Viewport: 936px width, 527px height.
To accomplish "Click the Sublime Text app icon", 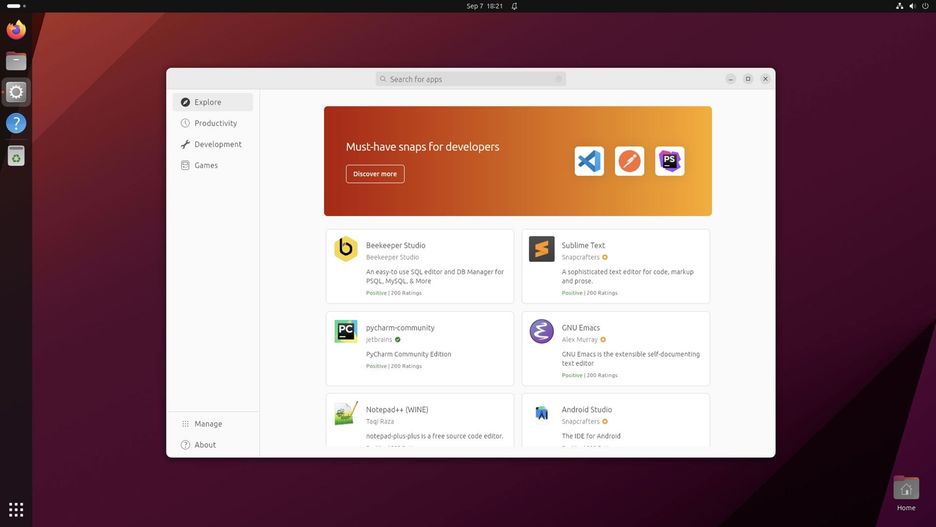I will 541,249.
